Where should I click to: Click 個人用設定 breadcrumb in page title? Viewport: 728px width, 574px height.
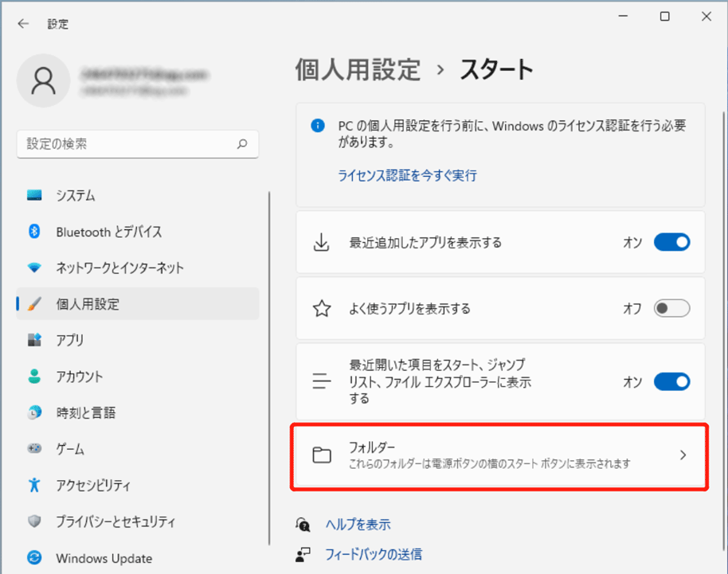point(358,70)
